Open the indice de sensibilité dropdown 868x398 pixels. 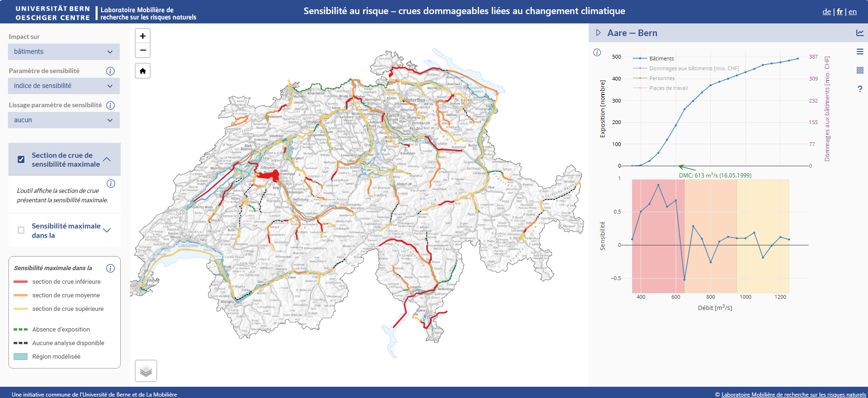(x=64, y=86)
